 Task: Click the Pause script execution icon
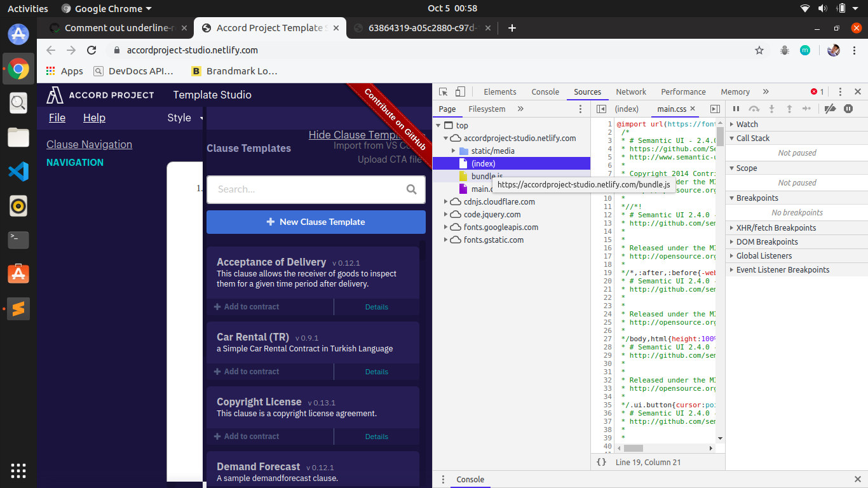coord(736,109)
